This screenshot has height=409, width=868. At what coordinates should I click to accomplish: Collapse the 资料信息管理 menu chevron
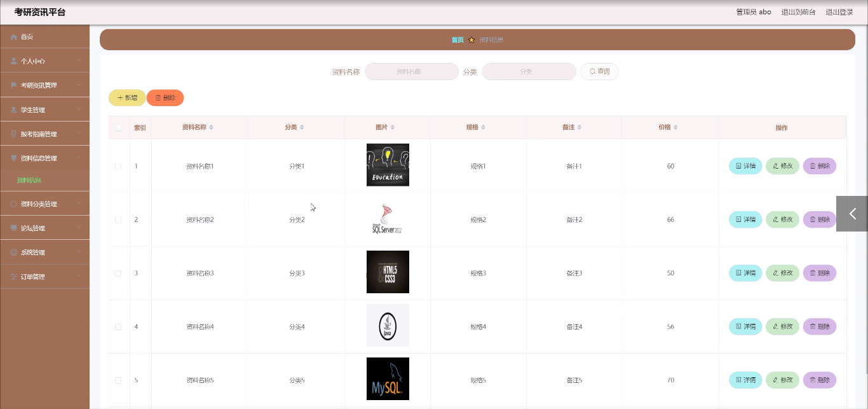pyautogui.click(x=78, y=158)
